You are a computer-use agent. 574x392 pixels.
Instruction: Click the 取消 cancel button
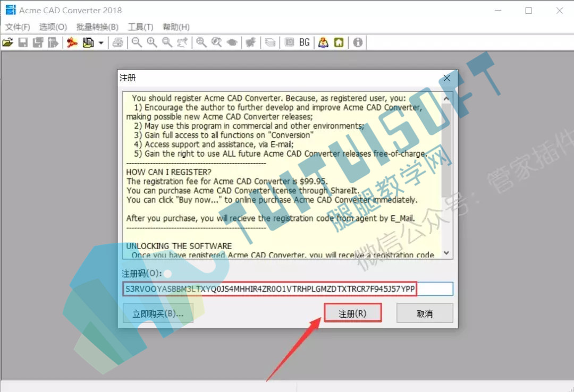[425, 313]
